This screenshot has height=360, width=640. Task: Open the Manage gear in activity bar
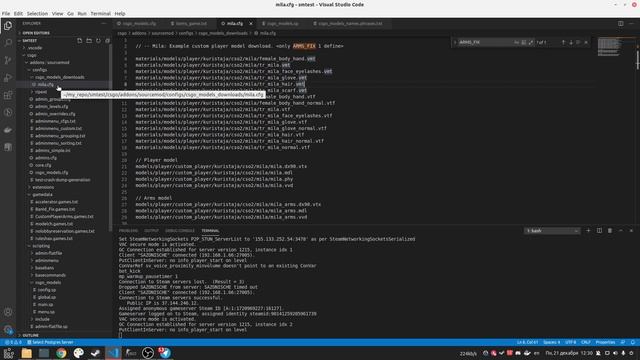(x=8, y=330)
